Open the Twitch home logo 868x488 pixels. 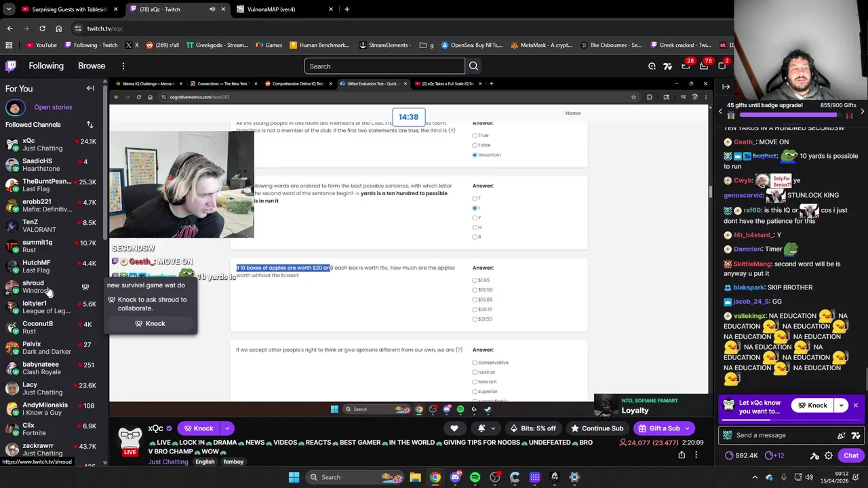click(11, 66)
